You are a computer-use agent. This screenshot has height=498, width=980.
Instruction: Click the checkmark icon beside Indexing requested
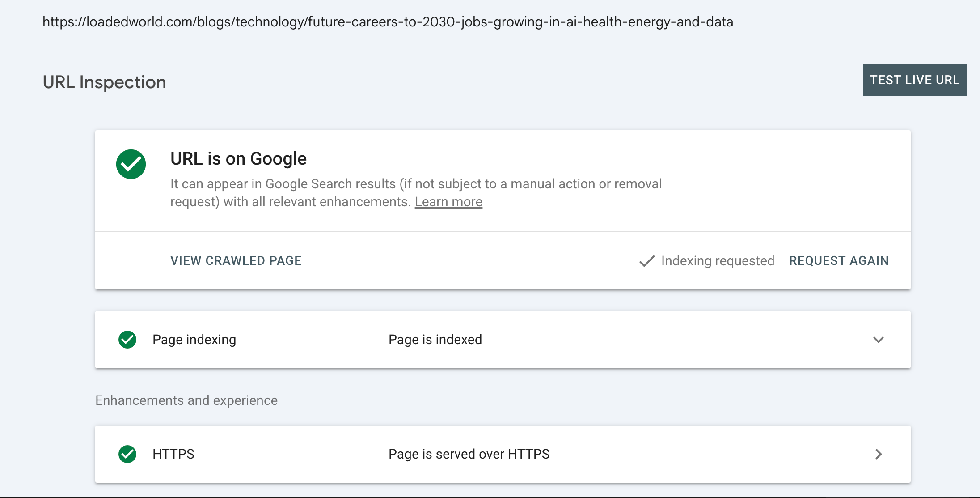click(647, 261)
